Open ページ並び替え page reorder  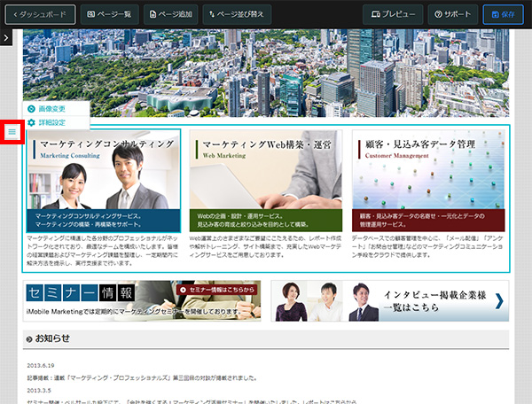coord(237,14)
